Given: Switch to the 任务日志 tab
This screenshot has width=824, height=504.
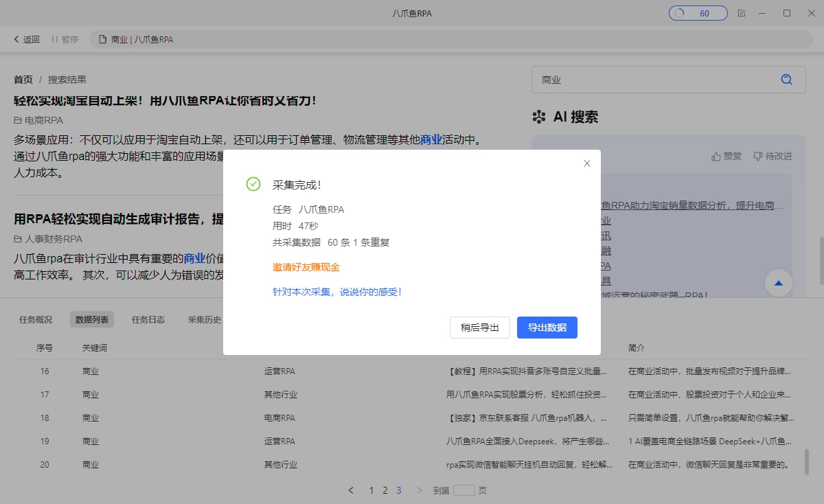Looking at the screenshot, I should (148, 319).
